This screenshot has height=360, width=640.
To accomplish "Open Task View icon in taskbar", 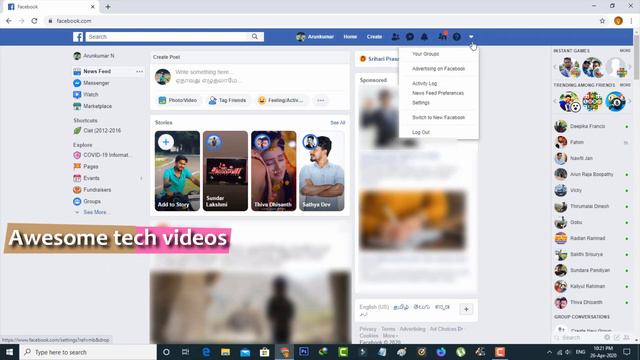I will pyautogui.click(x=185, y=352).
